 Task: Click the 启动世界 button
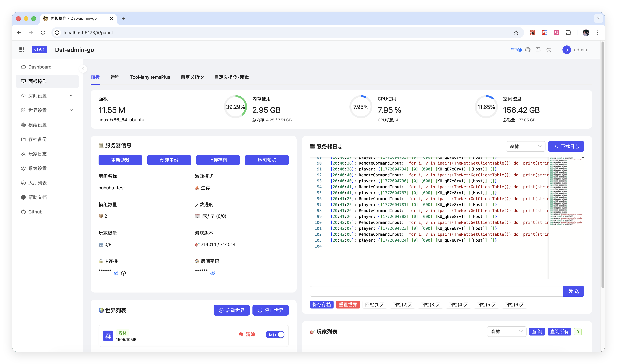coord(231,310)
